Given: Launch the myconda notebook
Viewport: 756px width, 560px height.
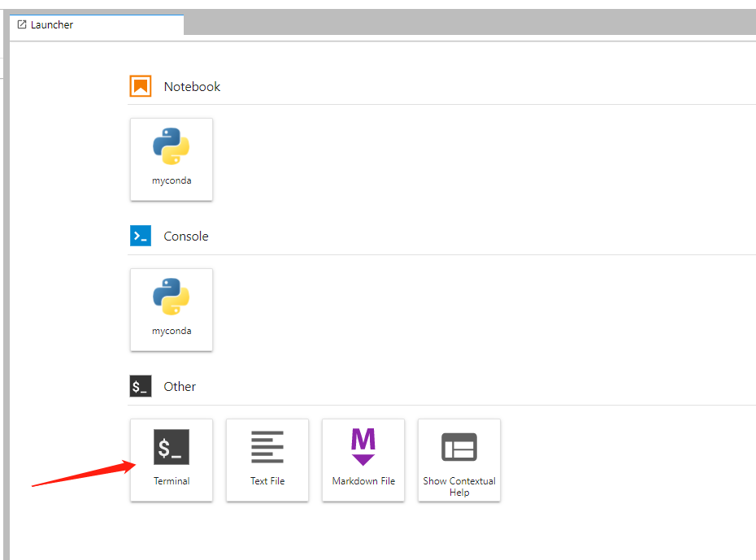Looking at the screenshot, I should pyautogui.click(x=172, y=159).
